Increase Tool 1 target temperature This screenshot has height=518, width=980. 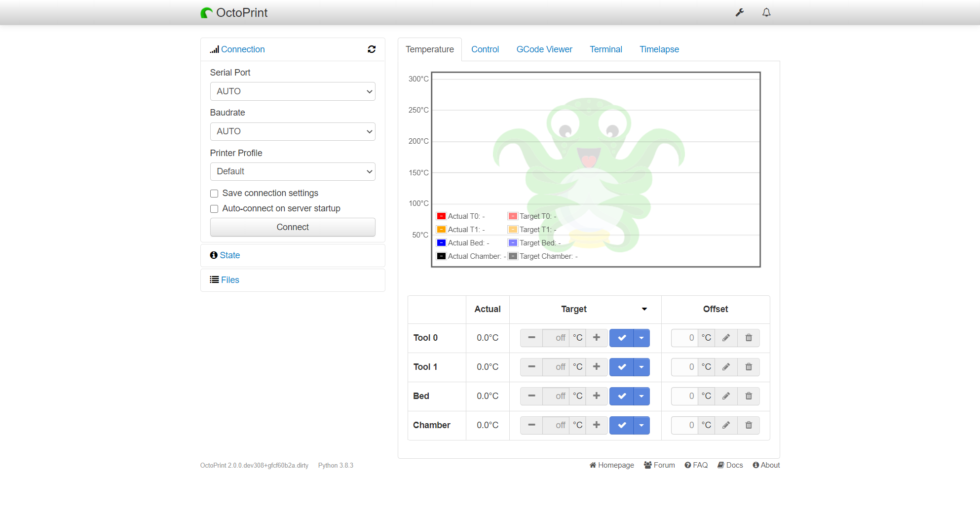pyautogui.click(x=597, y=367)
